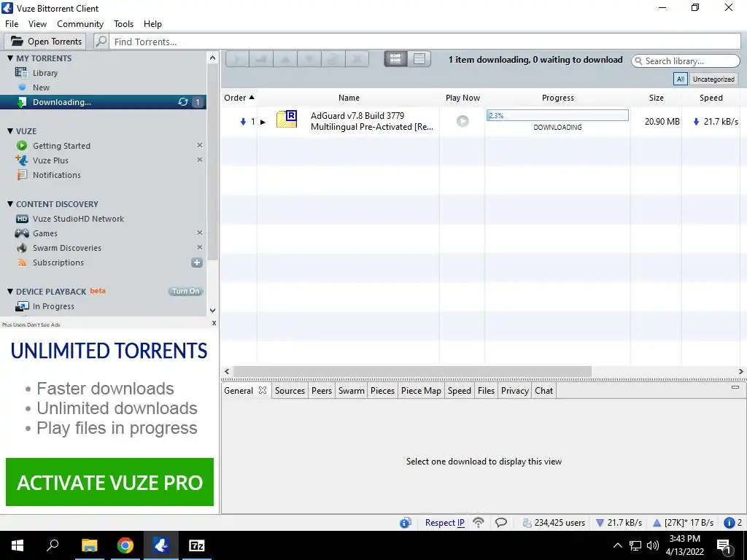
Task: Focus the Find Torrents search field
Action: click(x=425, y=42)
